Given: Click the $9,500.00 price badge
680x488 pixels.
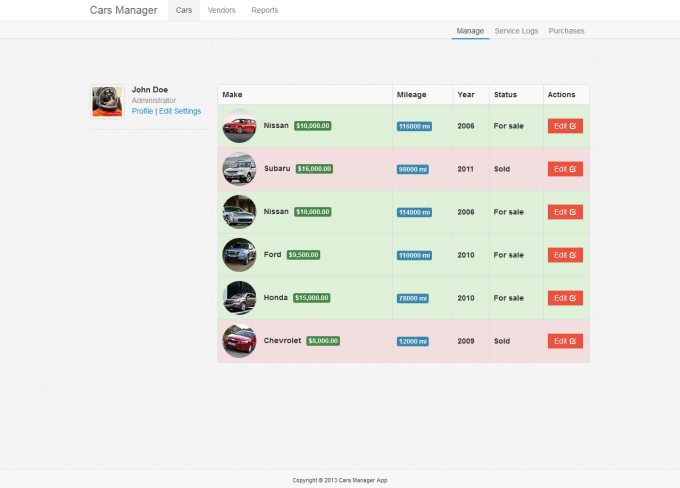Looking at the screenshot, I should [x=304, y=255].
